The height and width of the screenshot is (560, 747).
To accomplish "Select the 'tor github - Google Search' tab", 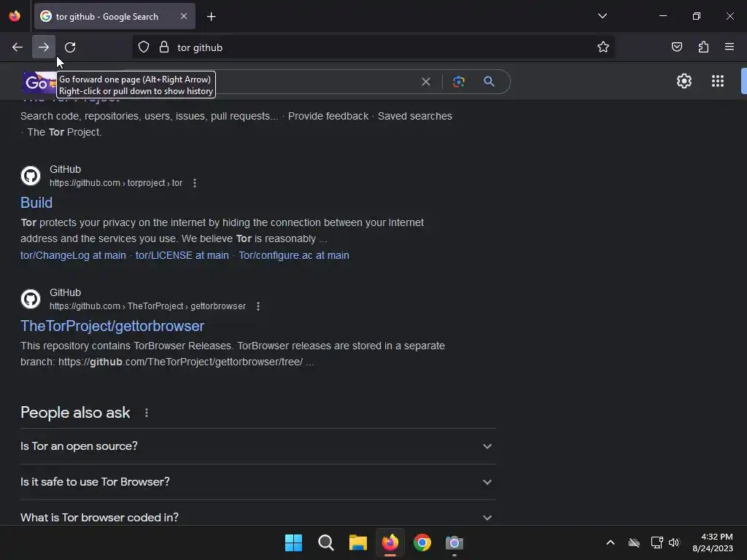I will [x=115, y=16].
